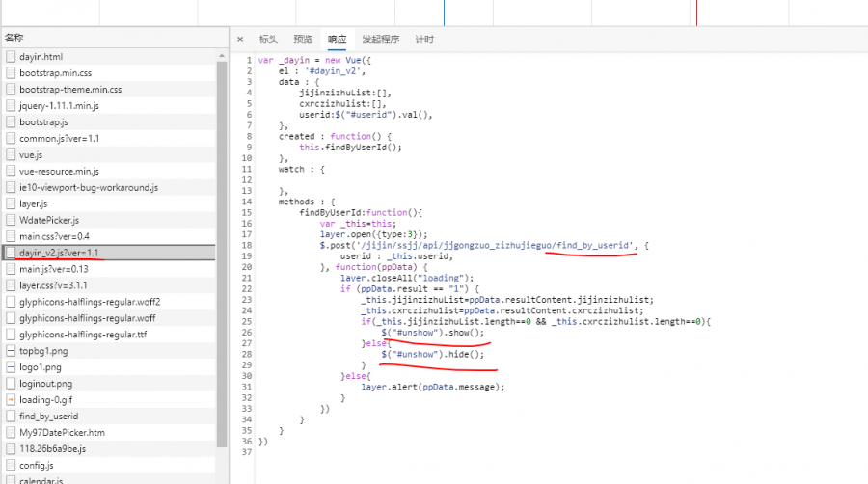The height and width of the screenshot is (484, 868).
Task: Select the 响应 (Response) tab
Action: [x=337, y=40]
